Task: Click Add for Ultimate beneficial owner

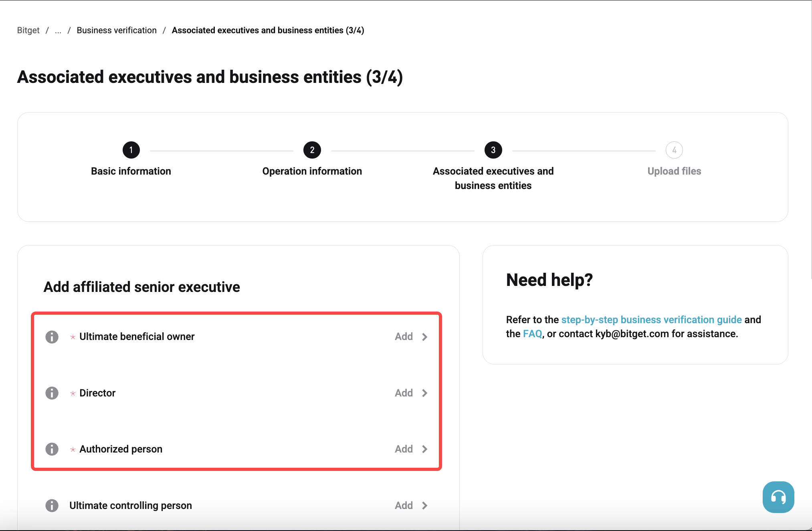Action: (404, 337)
